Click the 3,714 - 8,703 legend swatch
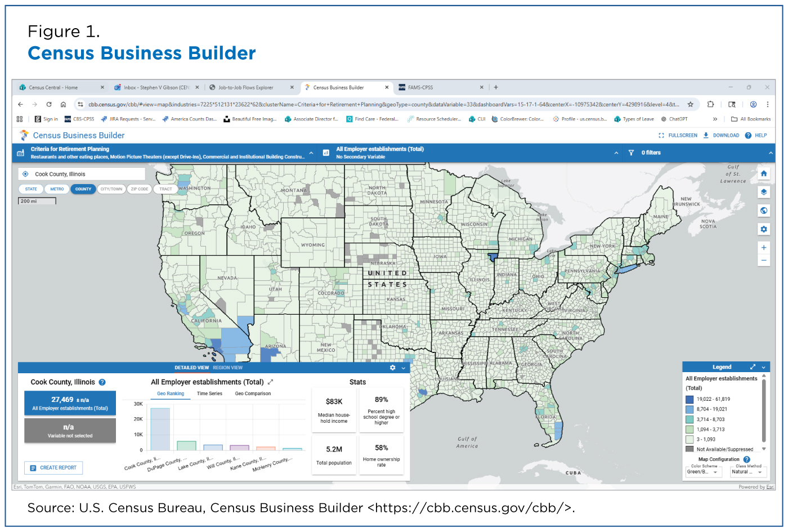 click(689, 419)
